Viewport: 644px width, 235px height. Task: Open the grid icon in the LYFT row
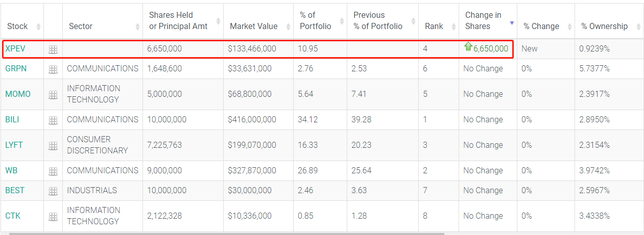pyautogui.click(x=53, y=146)
